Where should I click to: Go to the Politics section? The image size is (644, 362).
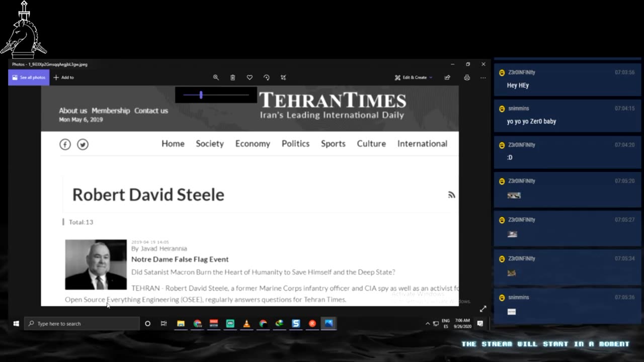click(x=295, y=144)
